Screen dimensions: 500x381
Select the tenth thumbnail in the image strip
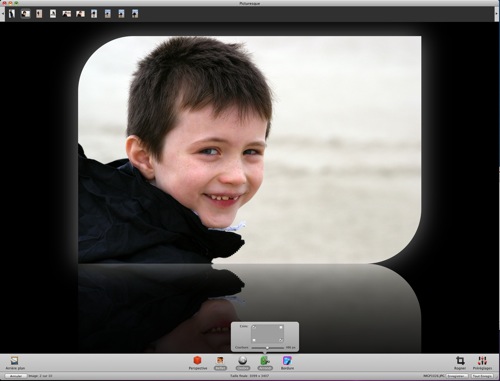135,14
